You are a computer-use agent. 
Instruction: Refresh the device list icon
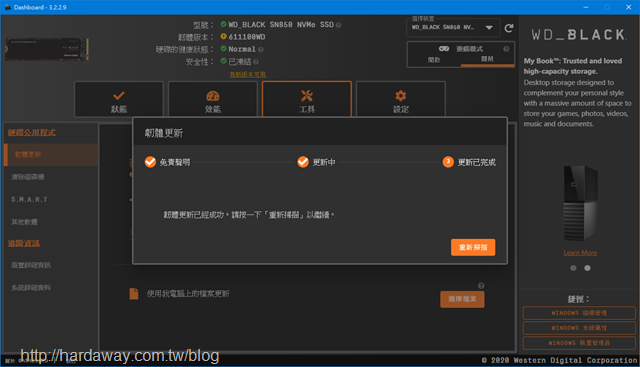click(509, 28)
